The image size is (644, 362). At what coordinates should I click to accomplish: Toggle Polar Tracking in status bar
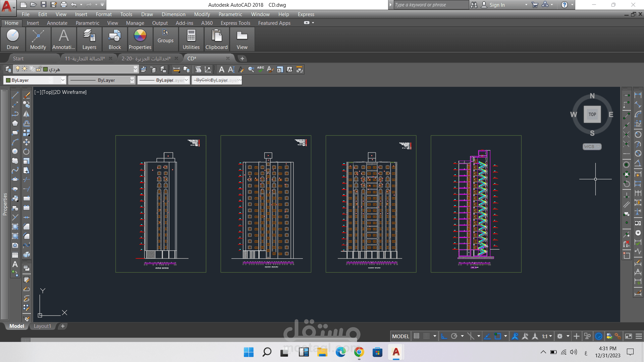[x=454, y=336]
